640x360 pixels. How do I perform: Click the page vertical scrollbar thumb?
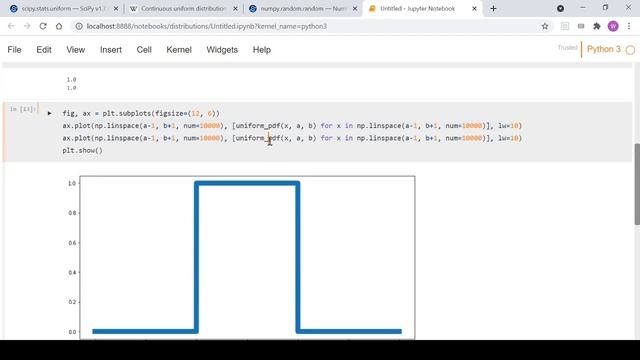[637, 184]
